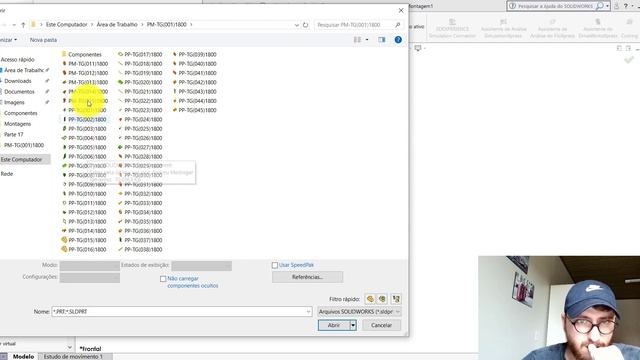Enable Usar SpeedPak option
The image size is (640, 360).
(275, 265)
